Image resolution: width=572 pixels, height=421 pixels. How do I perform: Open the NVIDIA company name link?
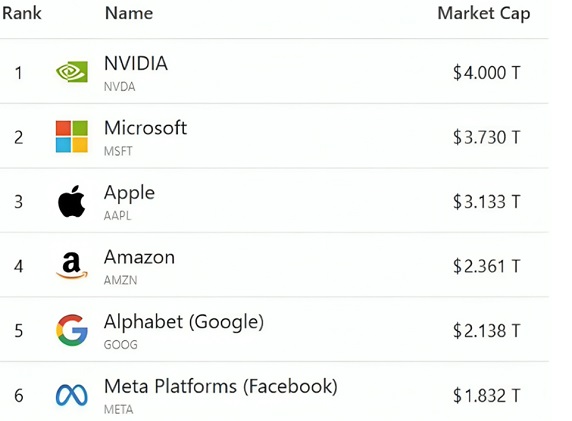[136, 63]
